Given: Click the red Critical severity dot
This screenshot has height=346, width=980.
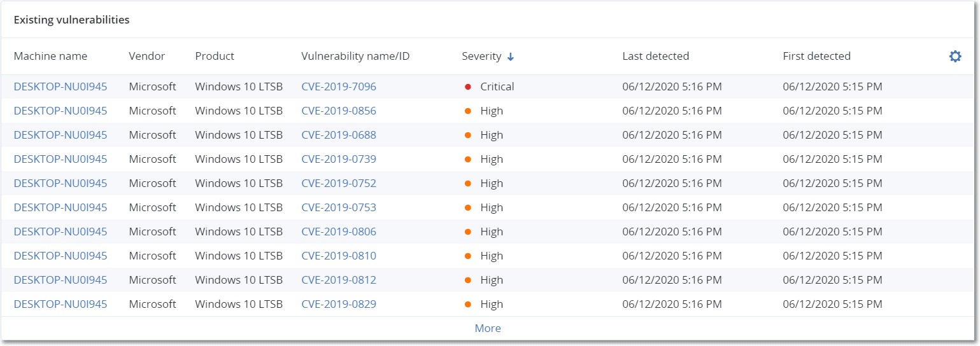Looking at the screenshot, I should point(468,86).
